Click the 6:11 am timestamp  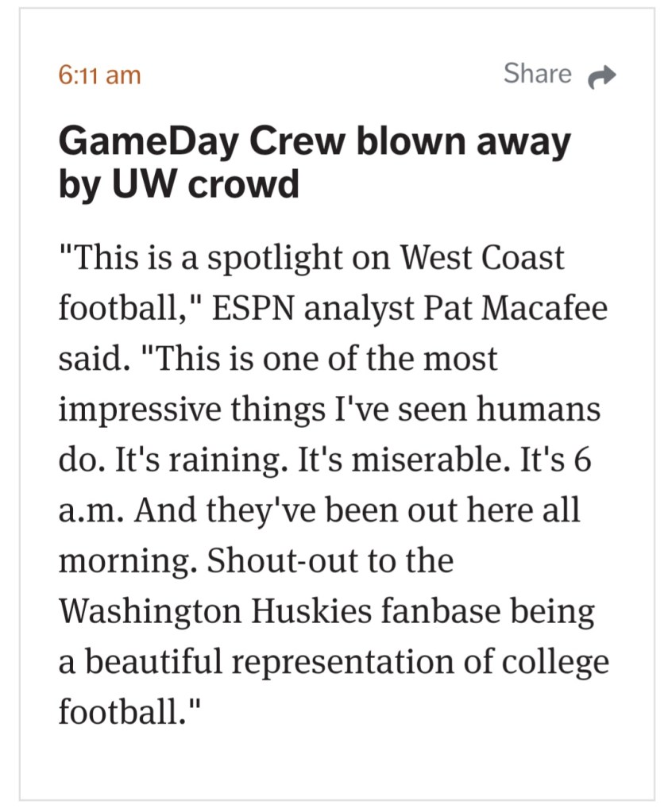pyautogui.click(x=99, y=75)
